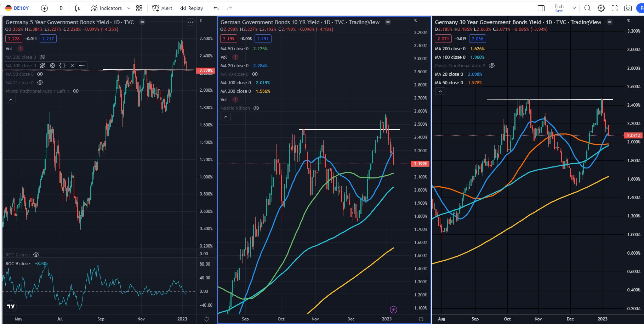Viewport: 644px width, 324px height.
Task: Open time axis settings gear on 10 YR chart
Action: click(x=421, y=319)
